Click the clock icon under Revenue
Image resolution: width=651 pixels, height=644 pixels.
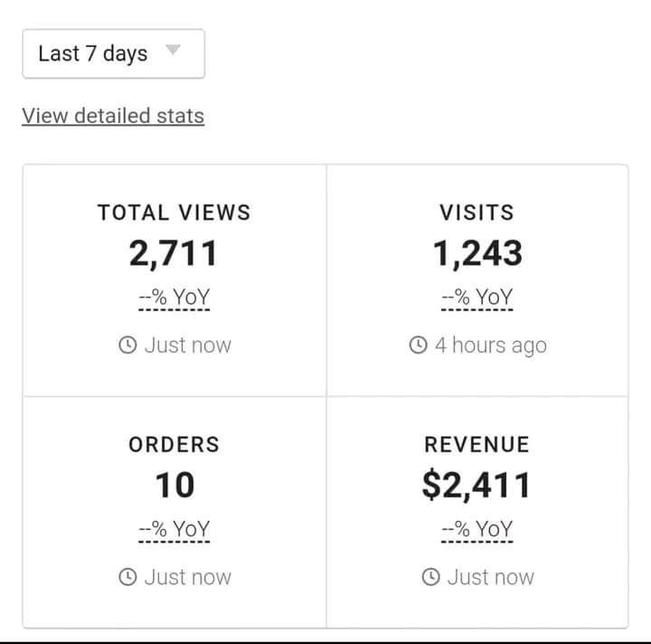pos(431,577)
